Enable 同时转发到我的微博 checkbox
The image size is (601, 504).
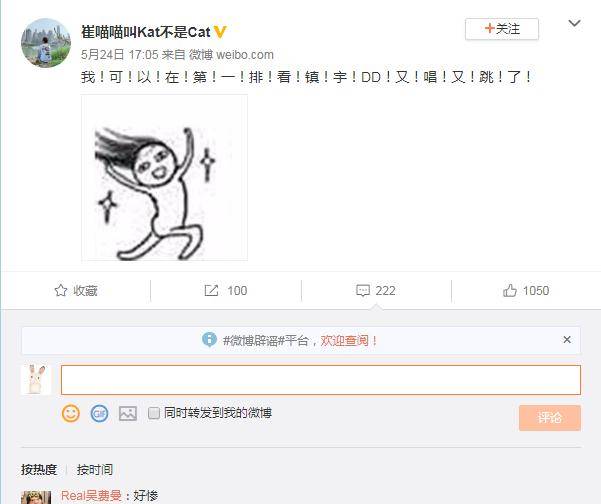[154, 413]
